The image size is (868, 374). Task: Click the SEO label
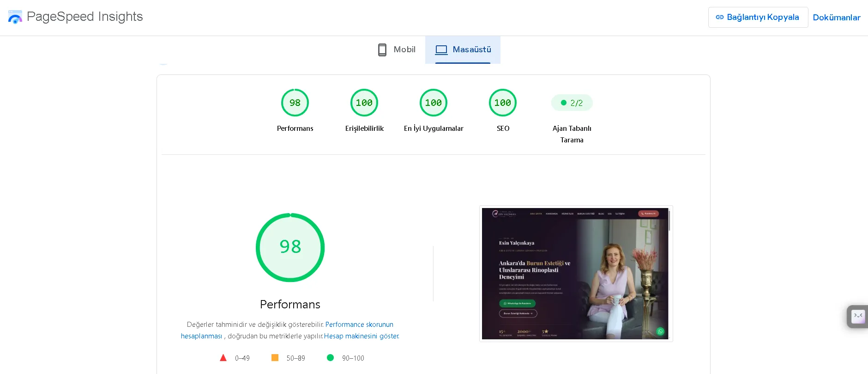coord(503,129)
